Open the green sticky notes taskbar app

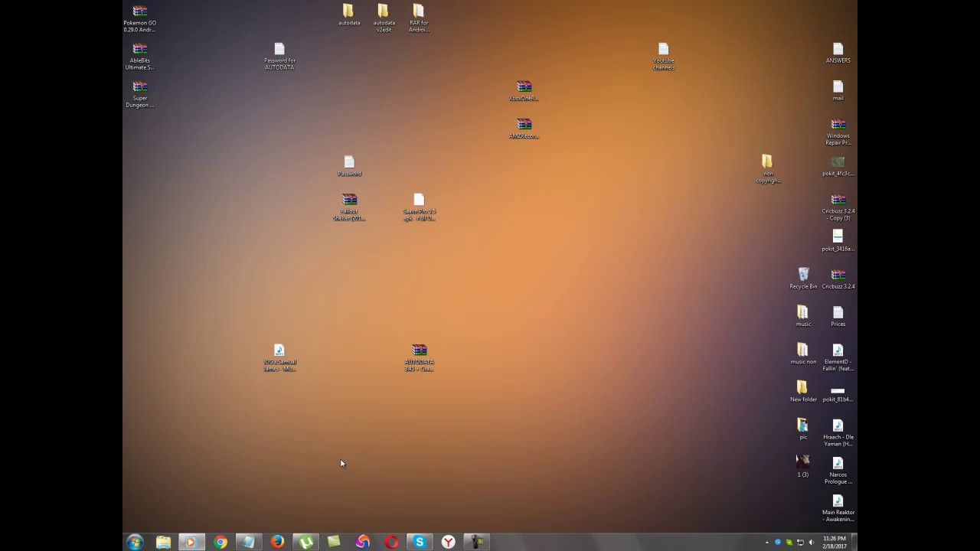pos(334,542)
